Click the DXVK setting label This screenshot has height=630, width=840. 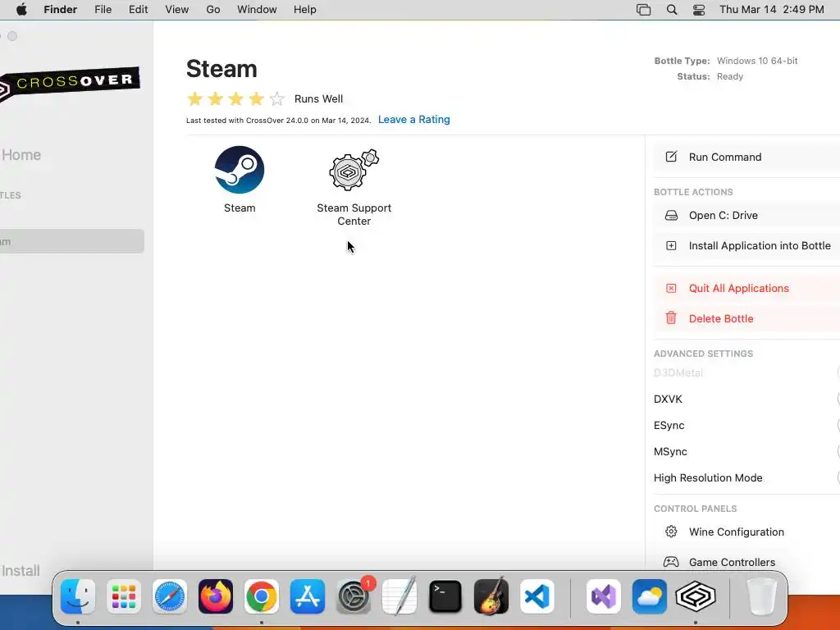[x=668, y=399]
